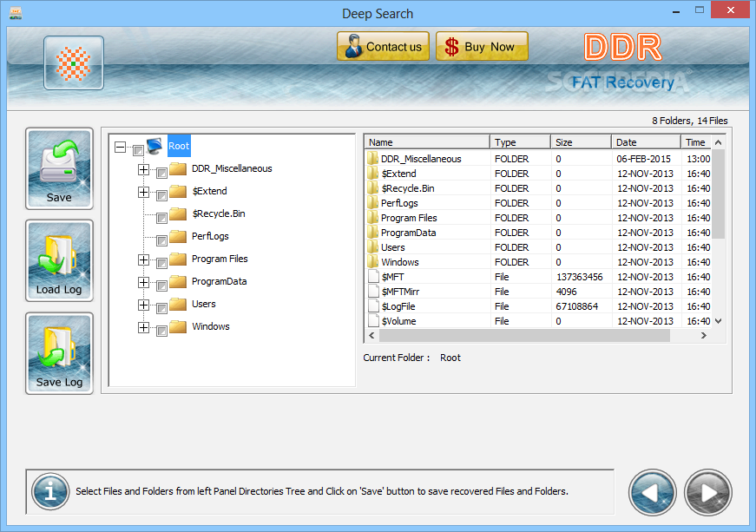Viewport: 756px width, 532px height.
Task: Expand the Users tree node
Action: [x=143, y=305]
